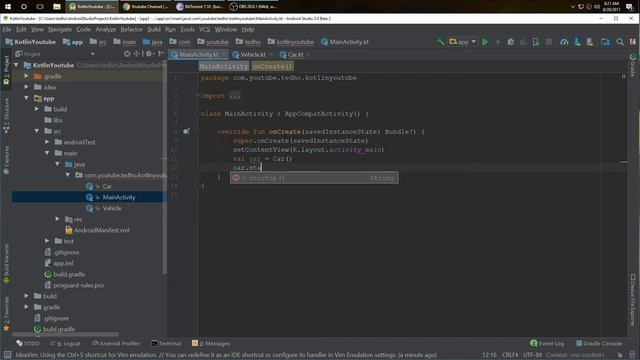Expand the res folder

point(57,219)
